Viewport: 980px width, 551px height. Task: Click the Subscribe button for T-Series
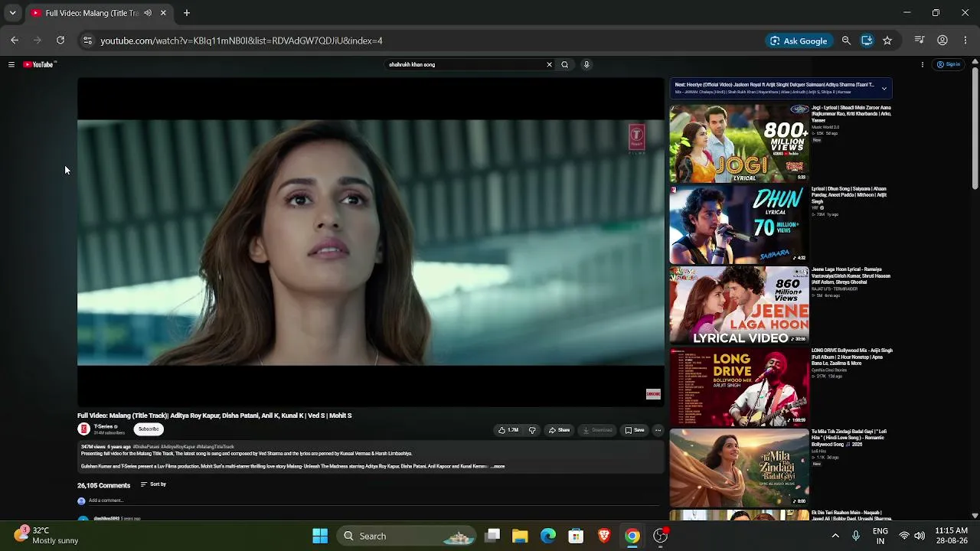coord(149,429)
